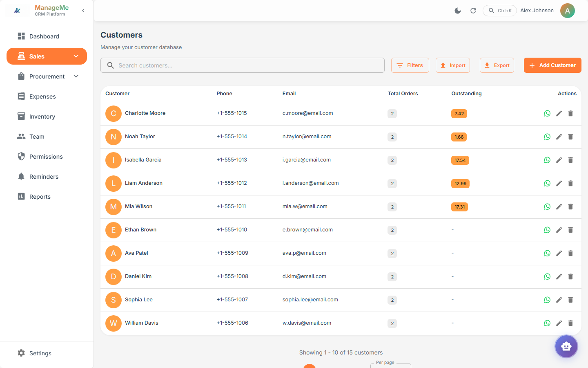Click WhatsApp icon for Charlotte Moore

(547, 114)
